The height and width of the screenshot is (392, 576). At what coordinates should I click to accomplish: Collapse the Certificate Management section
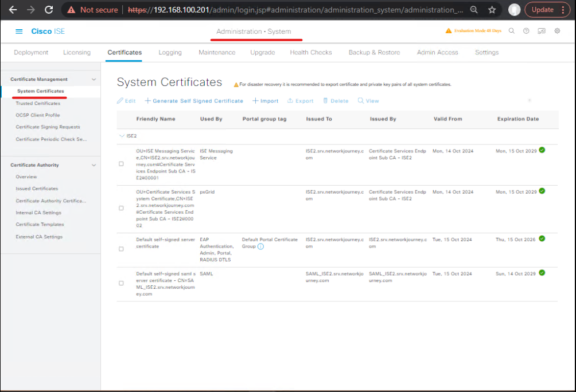click(94, 79)
